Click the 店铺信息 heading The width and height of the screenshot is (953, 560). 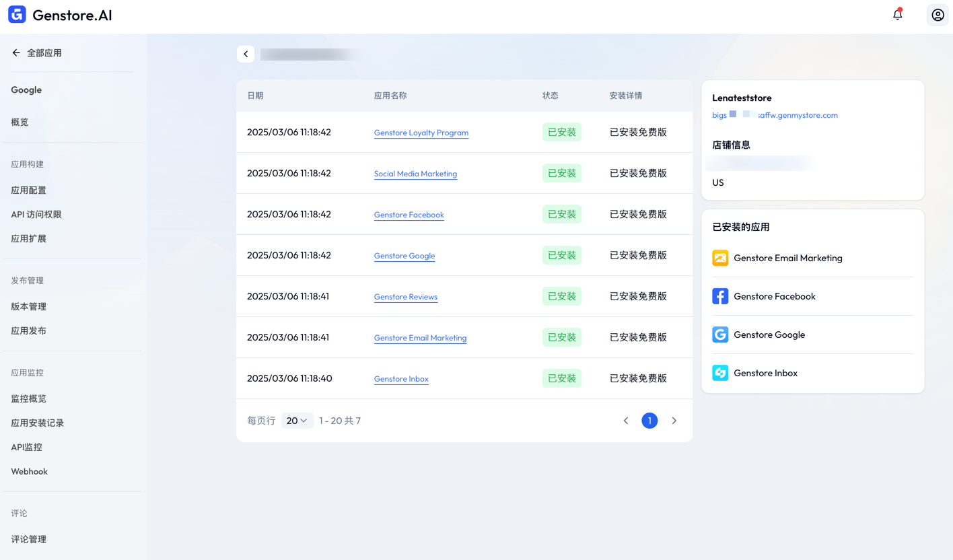pyautogui.click(x=731, y=145)
